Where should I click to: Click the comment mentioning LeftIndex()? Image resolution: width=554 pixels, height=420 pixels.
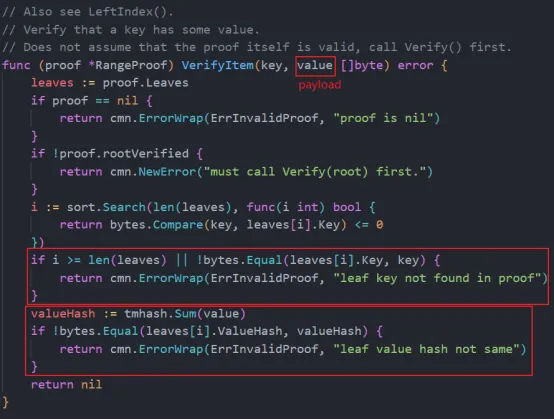88,12
